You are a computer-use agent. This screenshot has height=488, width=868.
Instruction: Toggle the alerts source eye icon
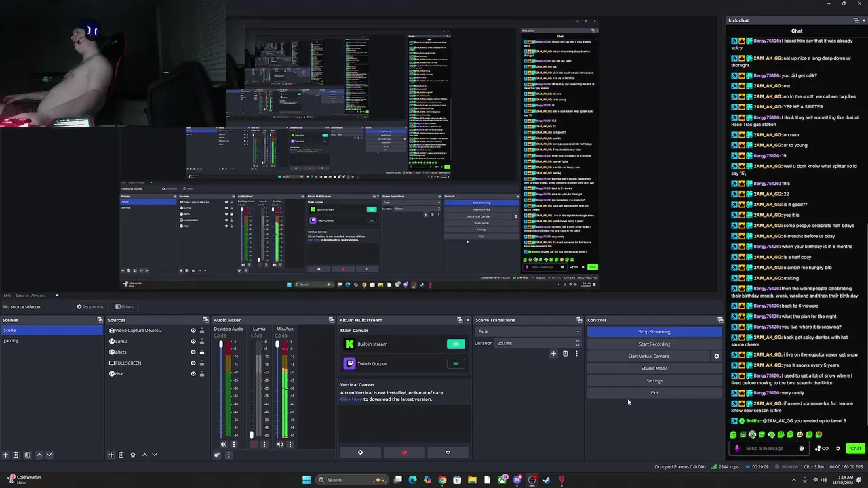(193, 352)
